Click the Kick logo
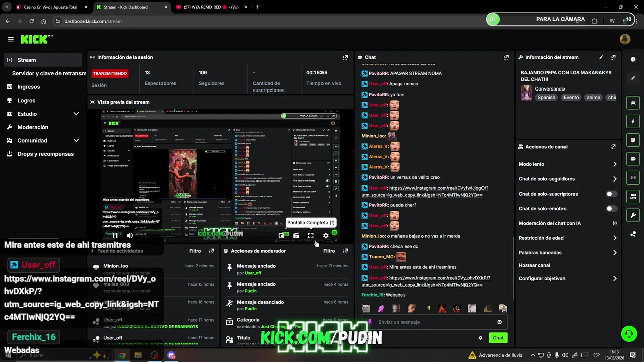The height and width of the screenshot is (362, 644). click(37, 39)
